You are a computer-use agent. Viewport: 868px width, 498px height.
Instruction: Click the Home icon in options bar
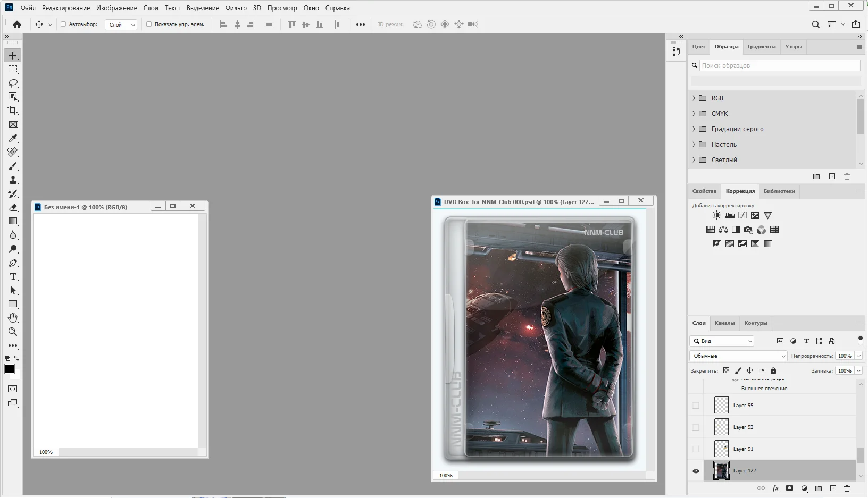point(17,24)
